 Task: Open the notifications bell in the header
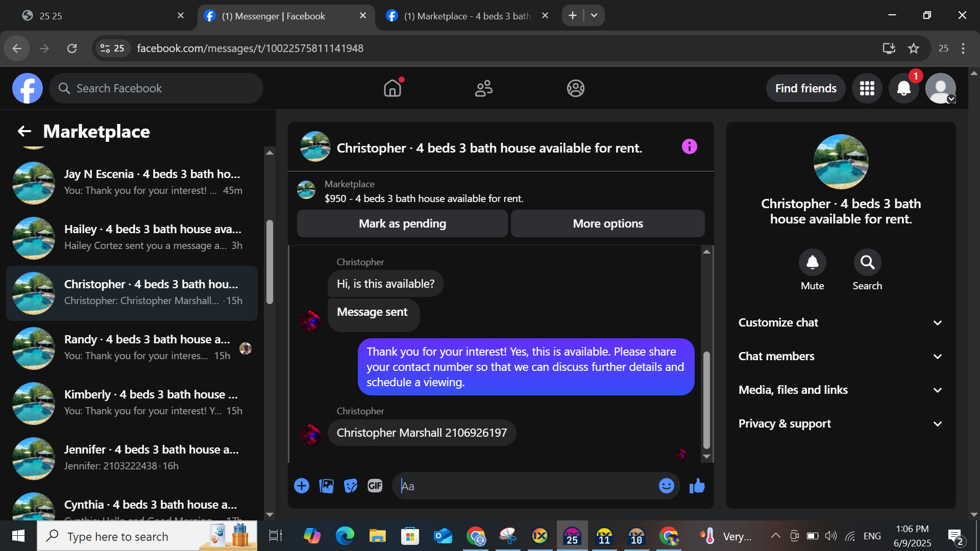coord(904,88)
